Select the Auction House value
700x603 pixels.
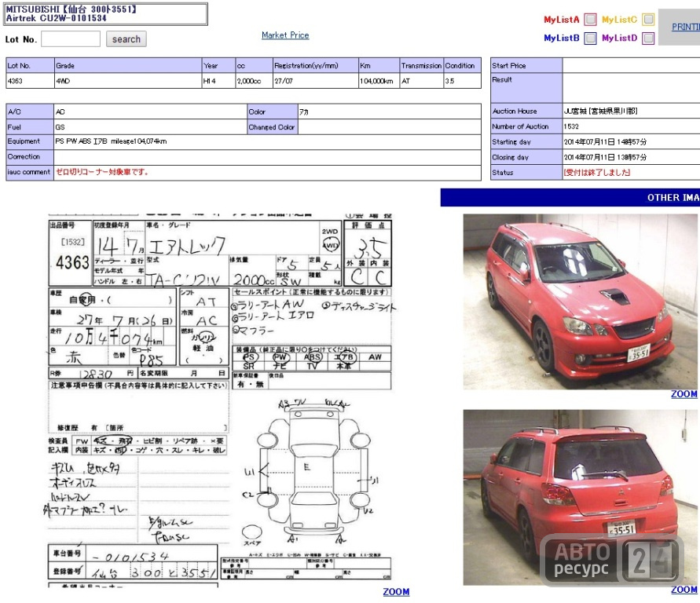click(x=600, y=111)
